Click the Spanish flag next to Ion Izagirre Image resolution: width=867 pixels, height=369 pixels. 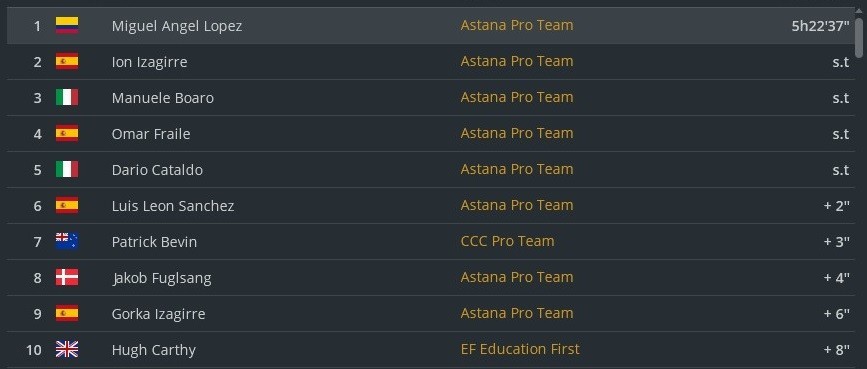pos(67,61)
